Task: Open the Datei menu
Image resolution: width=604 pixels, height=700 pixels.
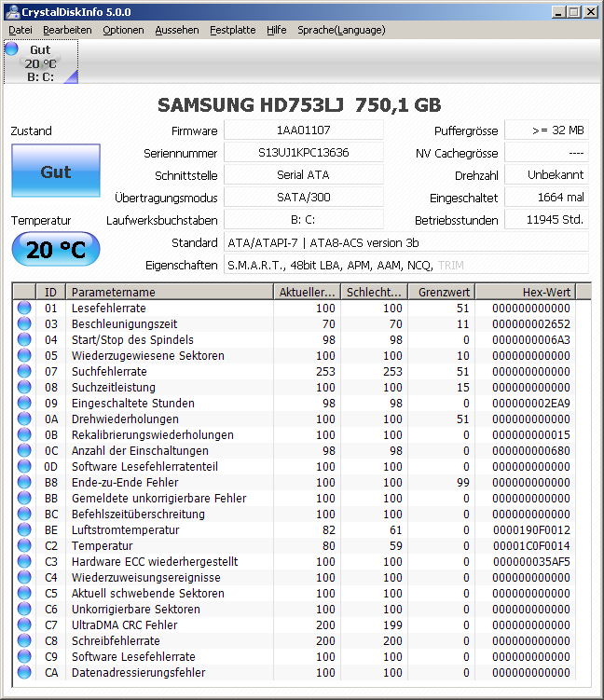Action: point(21,30)
